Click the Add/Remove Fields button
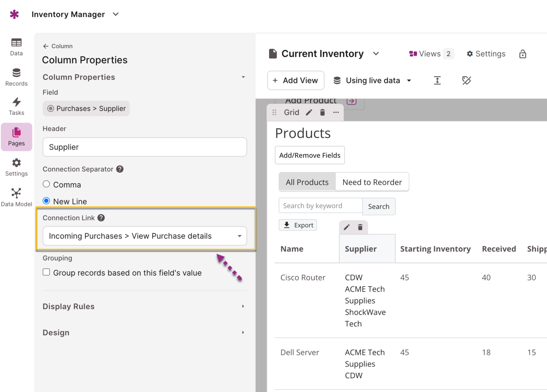Image resolution: width=547 pixels, height=392 pixels. point(310,156)
